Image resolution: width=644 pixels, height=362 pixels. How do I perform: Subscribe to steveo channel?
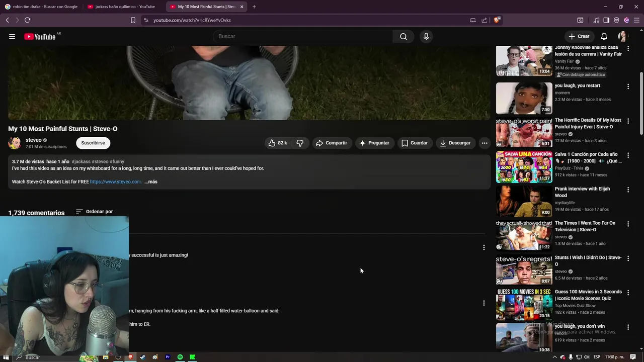coord(93,143)
